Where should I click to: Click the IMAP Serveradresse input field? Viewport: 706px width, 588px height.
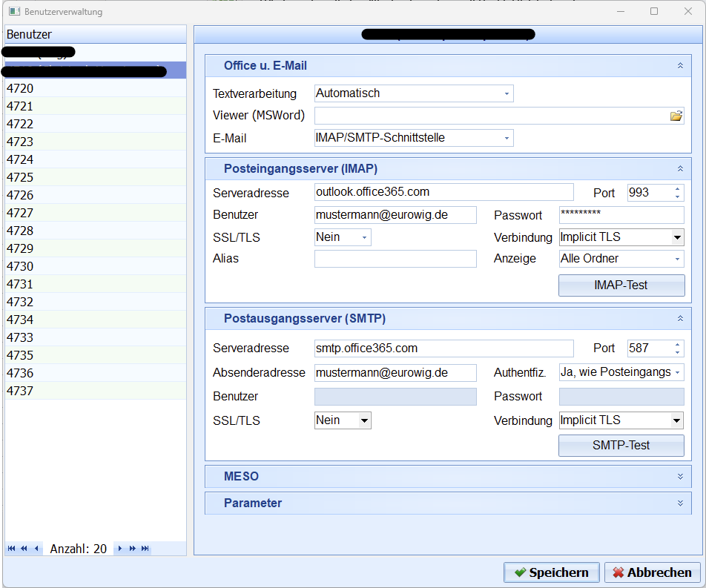click(x=443, y=192)
